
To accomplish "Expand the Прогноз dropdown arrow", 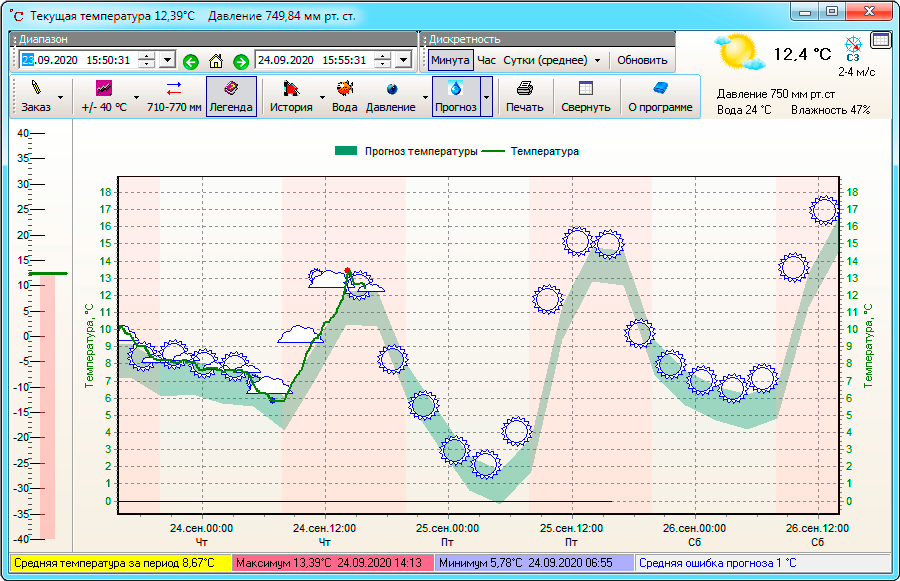I will point(486,97).
